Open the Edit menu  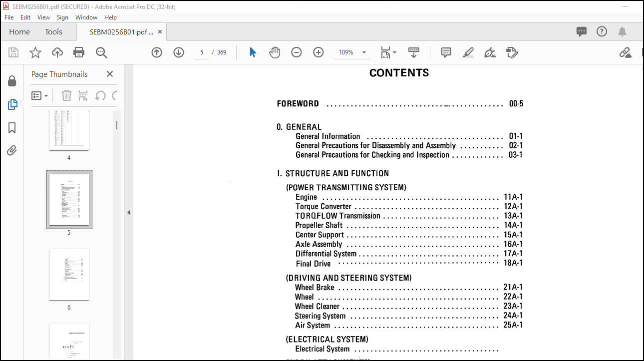point(25,17)
